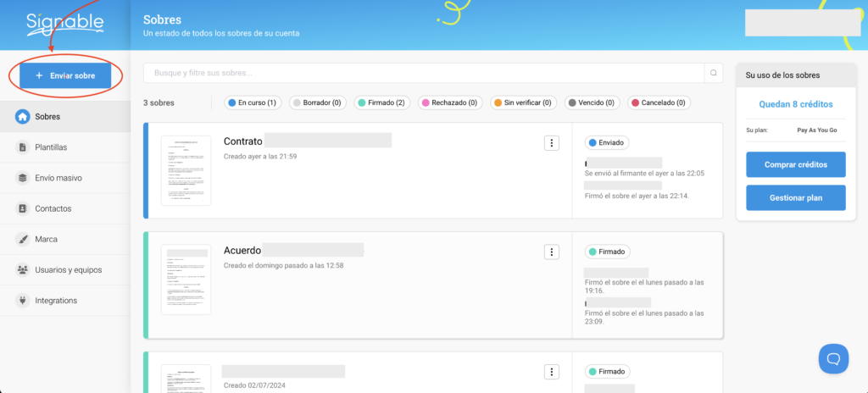
Task: Click the Envío masivo stack icon
Action: (x=23, y=178)
